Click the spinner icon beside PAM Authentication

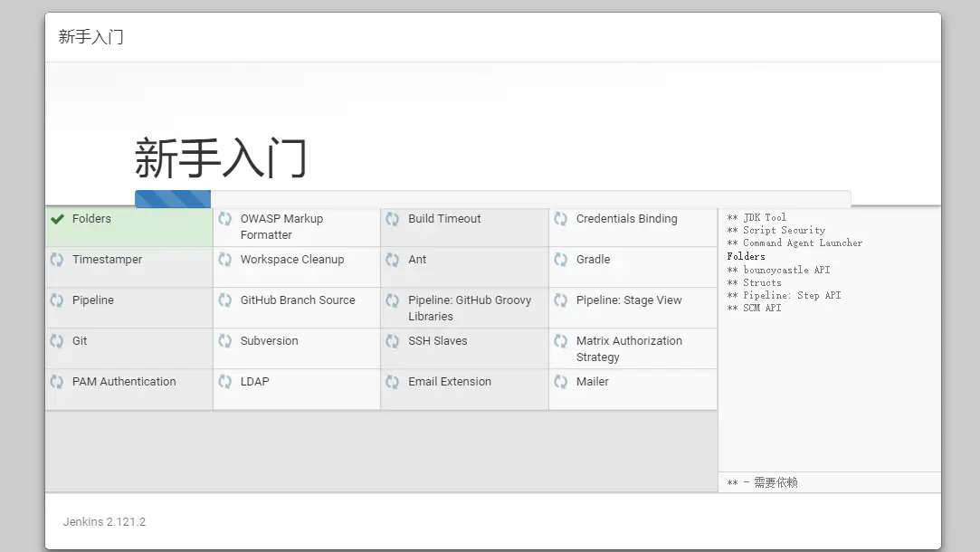tap(57, 381)
